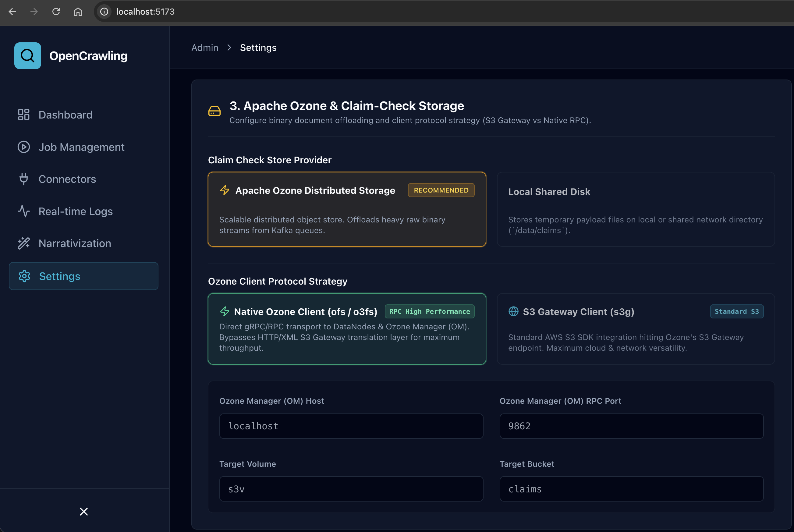Click the 'Configure binary document offloading' subtitle
The image size is (794, 532).
410,120
